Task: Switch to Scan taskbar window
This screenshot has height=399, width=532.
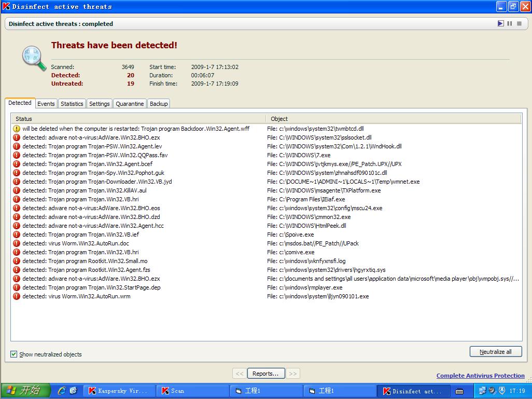Action: coord(192,391)
